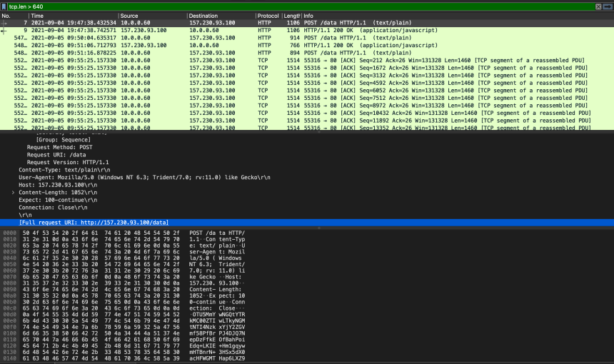Image resolution: width=614 pixels, height=364 pixels.
Task: Sort packets by the Info column header
Action: tap(458, 16)
